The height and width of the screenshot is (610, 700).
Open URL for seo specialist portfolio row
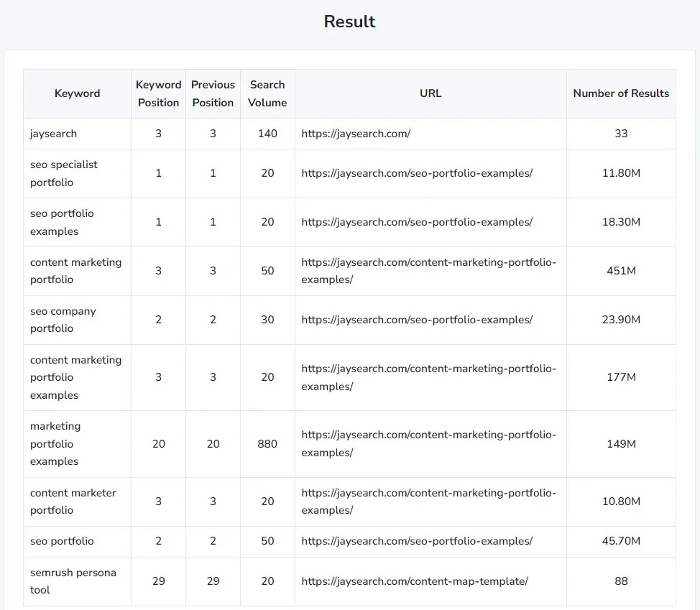pyautogui.click(x=417, y=173)
